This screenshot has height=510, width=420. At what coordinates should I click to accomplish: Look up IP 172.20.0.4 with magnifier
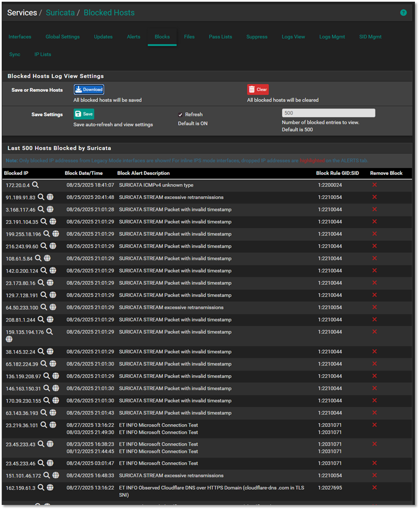point(35,184)
